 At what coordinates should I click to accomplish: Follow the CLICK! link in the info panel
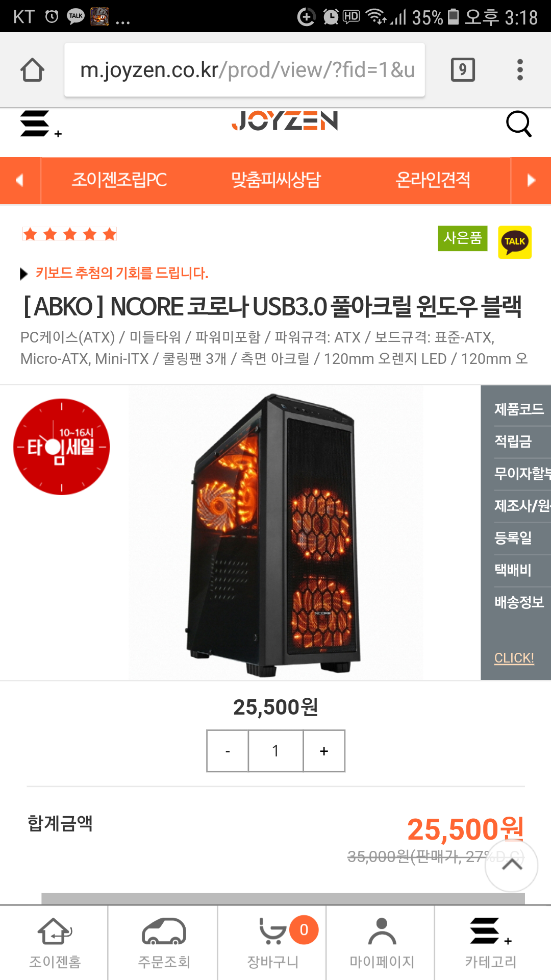pos(514,658)
